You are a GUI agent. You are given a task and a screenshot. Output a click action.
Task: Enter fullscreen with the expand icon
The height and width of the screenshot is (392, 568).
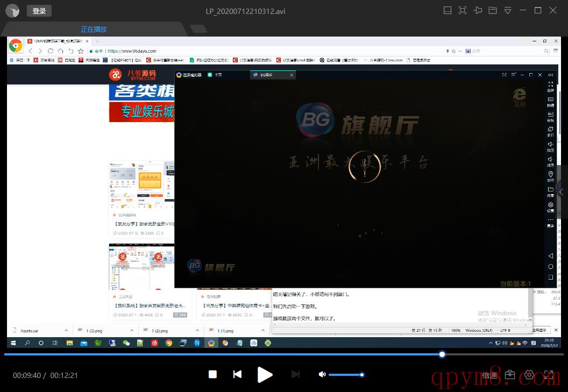549,375
